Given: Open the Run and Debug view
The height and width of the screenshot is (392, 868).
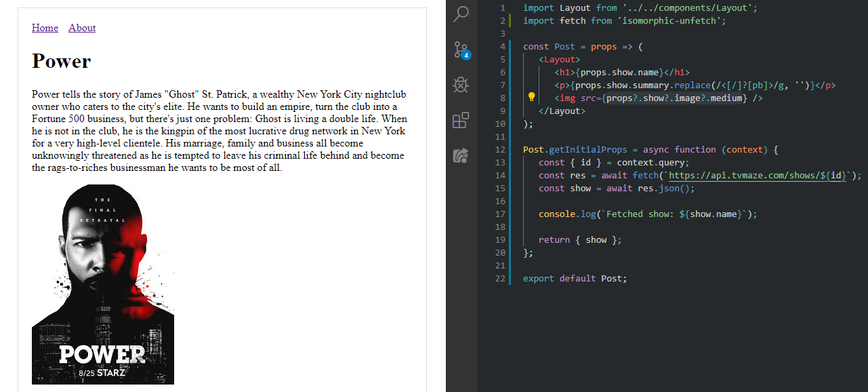Looking at the screenshot, I should [x=461, y=85].
